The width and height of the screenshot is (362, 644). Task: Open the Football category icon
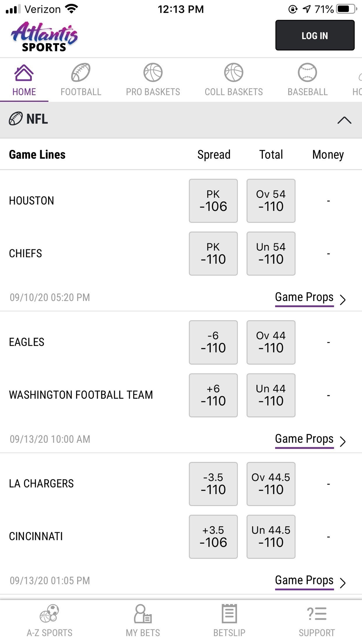[81, 72]
